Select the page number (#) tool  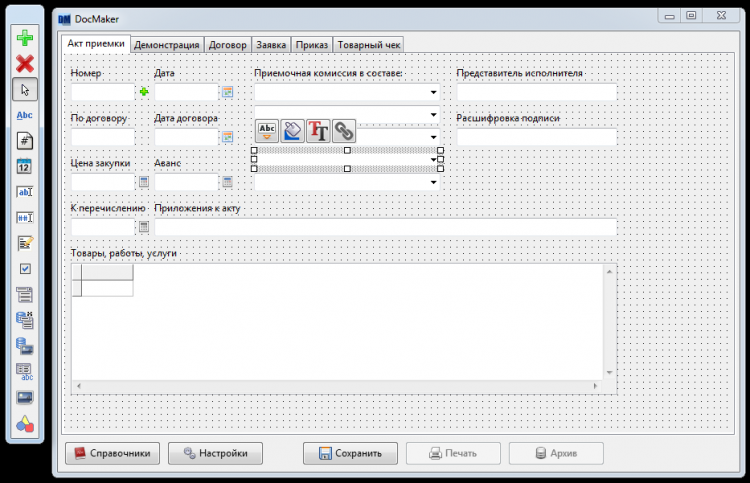[x=25, y=141]
